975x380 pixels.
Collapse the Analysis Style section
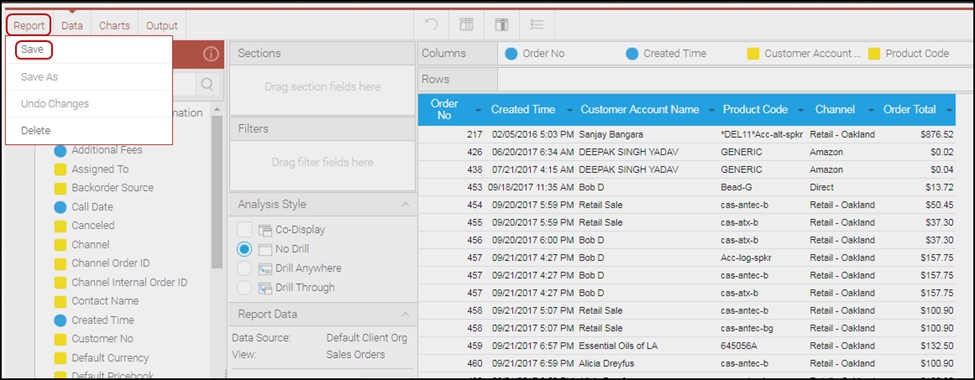(x=405, y=205)
